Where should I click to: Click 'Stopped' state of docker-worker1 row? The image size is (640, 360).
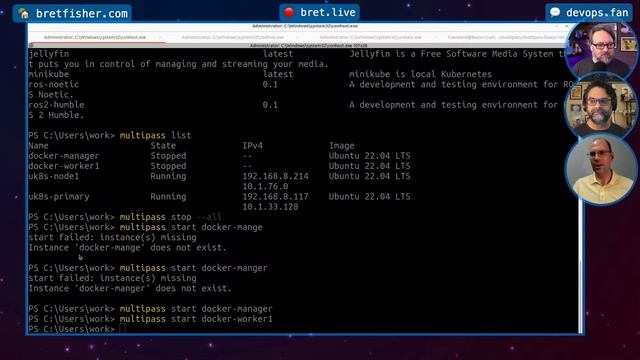[x=168, y=166]
